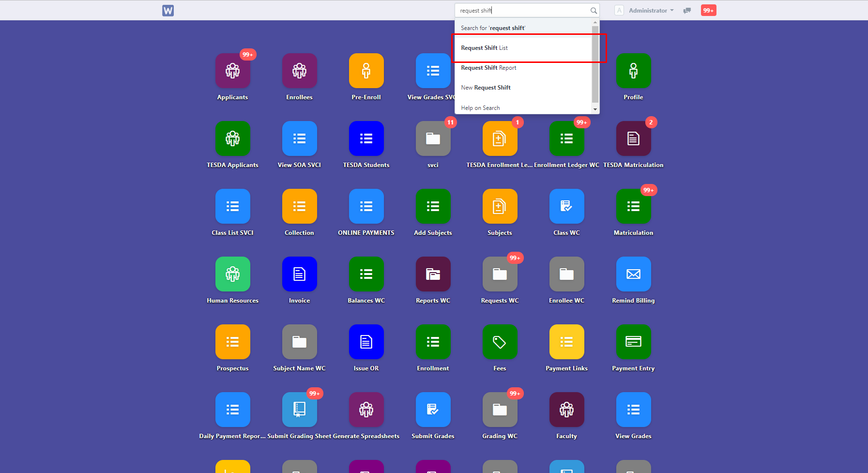Open Payment Entry icon
868x473 pixels.
pos(634,342)
